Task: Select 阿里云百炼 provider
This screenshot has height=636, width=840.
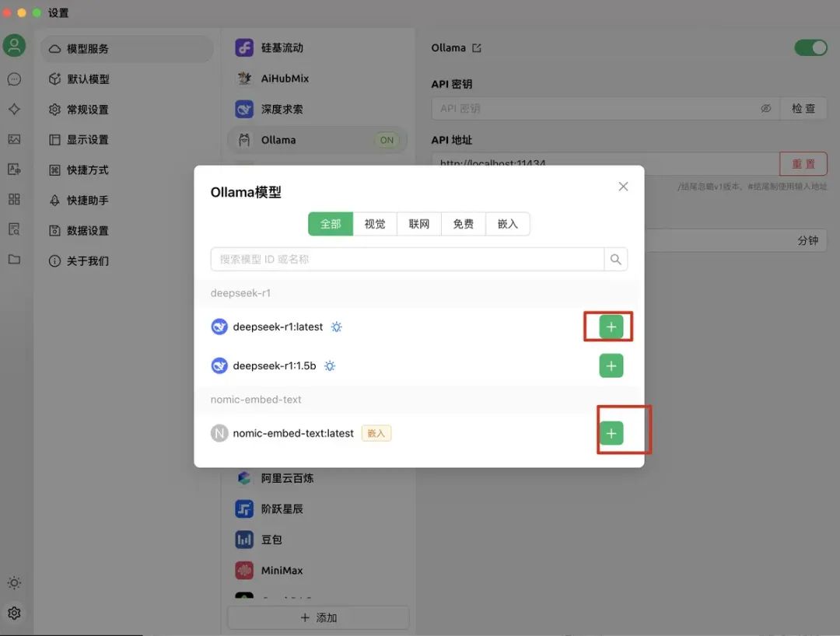Action: point(317,478)
